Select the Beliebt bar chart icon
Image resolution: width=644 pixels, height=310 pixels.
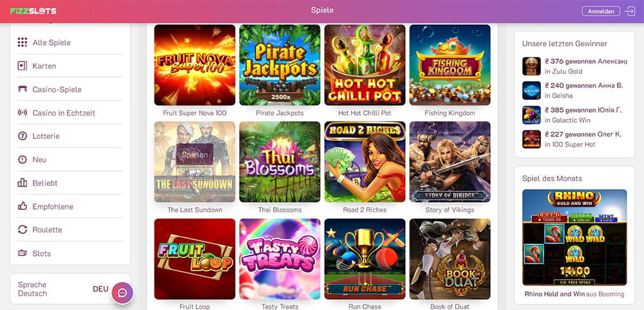23,183
